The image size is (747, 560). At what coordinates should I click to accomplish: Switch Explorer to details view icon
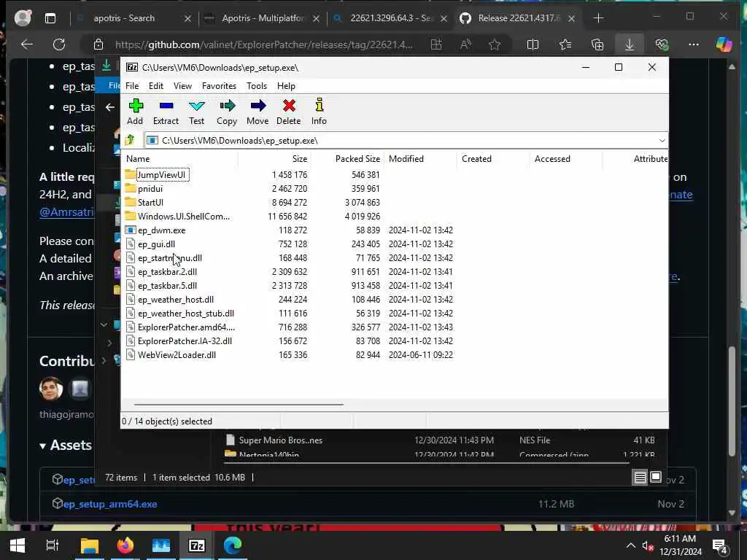(x=640, y=477)
